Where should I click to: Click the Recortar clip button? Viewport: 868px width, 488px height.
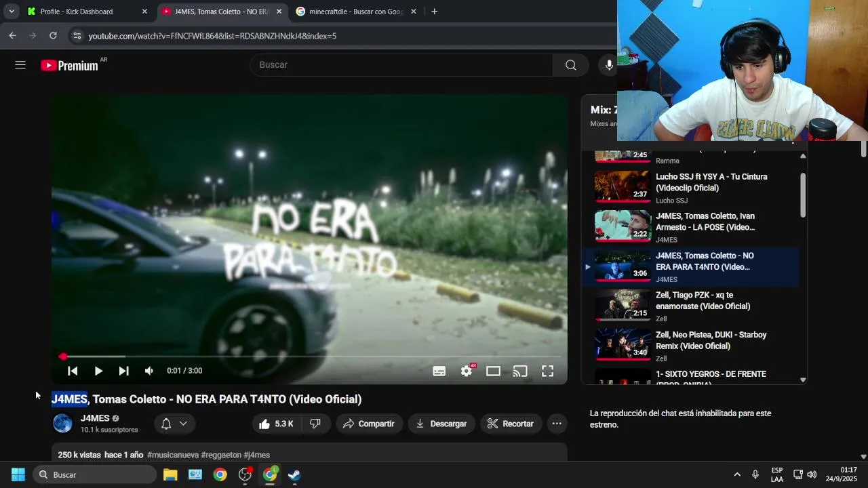coord(511,424)
